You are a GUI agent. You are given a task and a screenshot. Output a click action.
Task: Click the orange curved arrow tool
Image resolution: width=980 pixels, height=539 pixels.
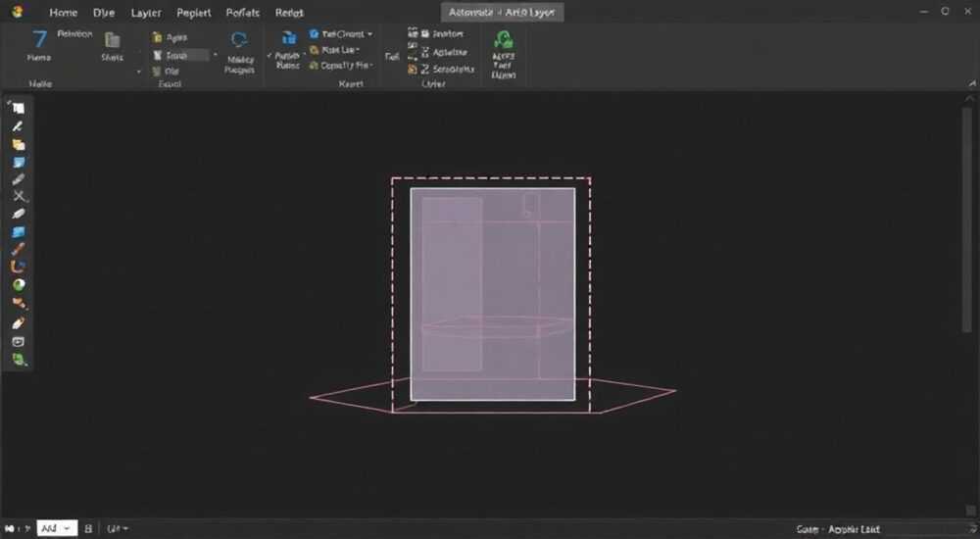18,267
